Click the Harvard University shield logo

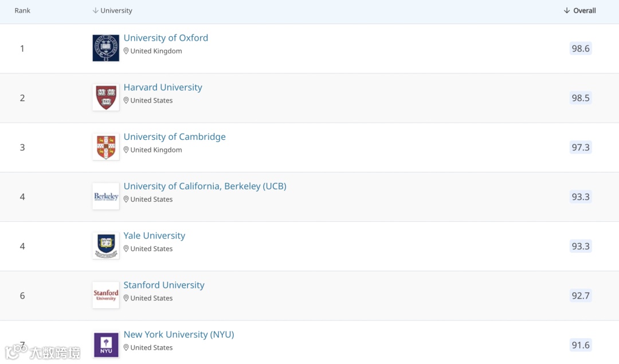click(x=106, y=97)
